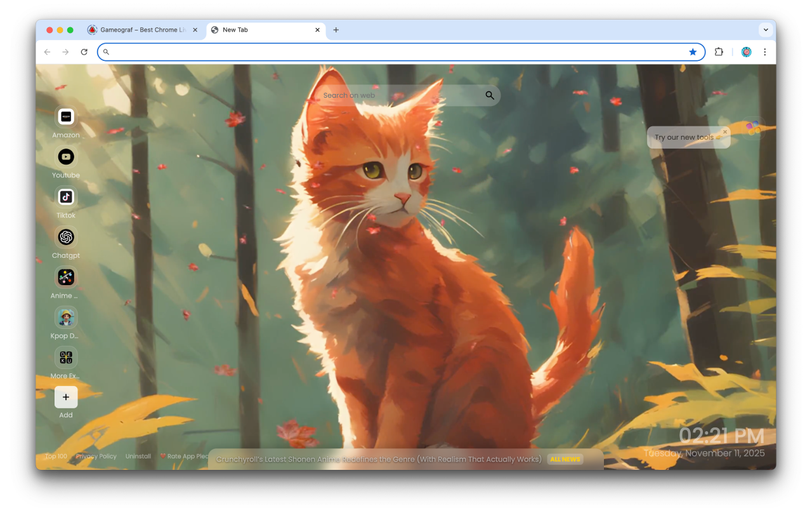This screenshot has height=508, width=812.
Task: Add a new shortcut with plus button
Action: pyautogui.click(x=66, y=397)
